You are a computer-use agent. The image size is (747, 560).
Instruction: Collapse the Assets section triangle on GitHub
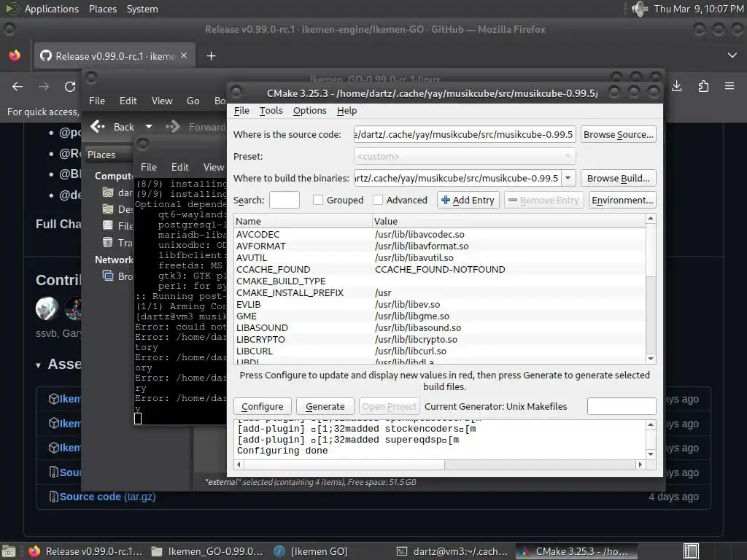[x=38, y=366]
